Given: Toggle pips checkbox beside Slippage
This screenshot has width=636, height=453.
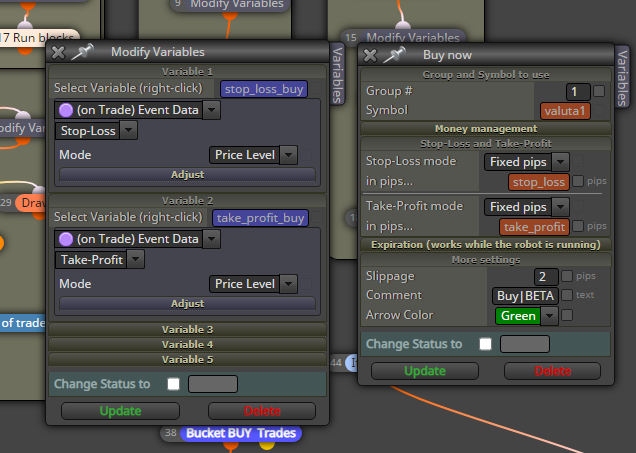Looking at the screenshot, I should click(x=567, y=276).
